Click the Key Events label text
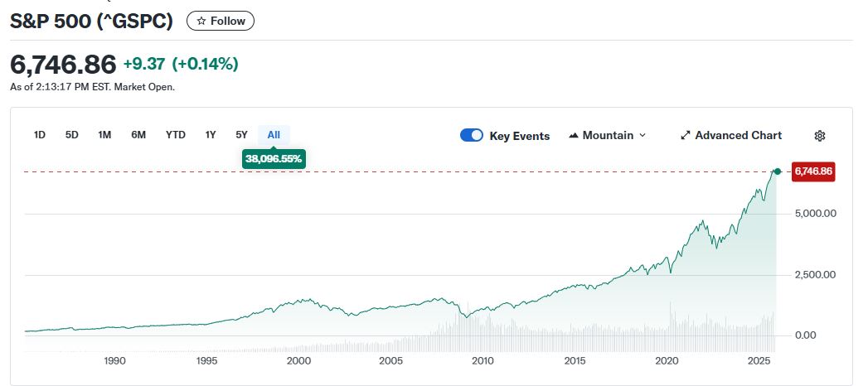Screen dimensions: 868x386 (x=519, y=136)
